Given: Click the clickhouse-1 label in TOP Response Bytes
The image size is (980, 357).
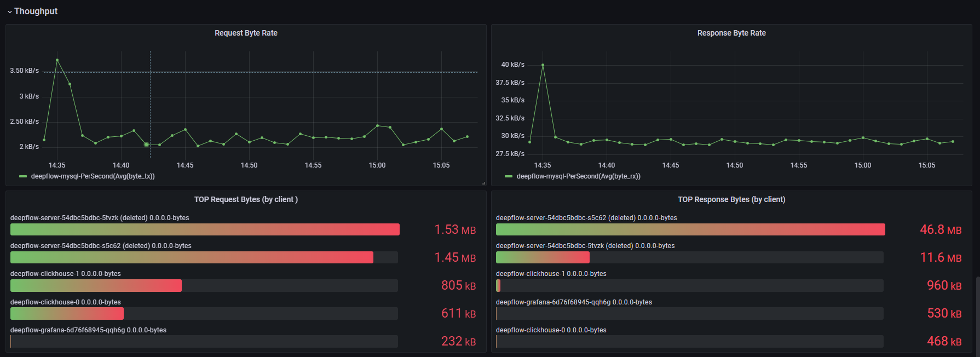Looking at the screenshot, I should (x=551, y=274).
